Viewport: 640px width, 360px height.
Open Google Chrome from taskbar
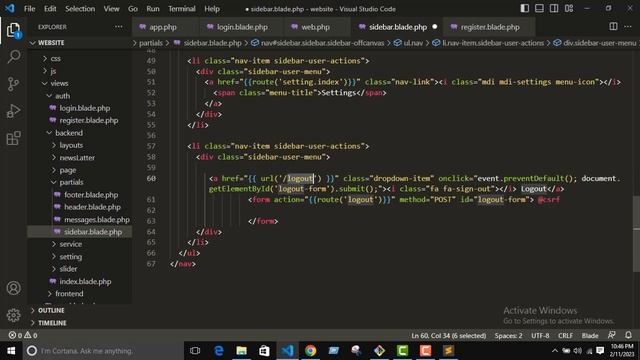[x=310, y=351]
